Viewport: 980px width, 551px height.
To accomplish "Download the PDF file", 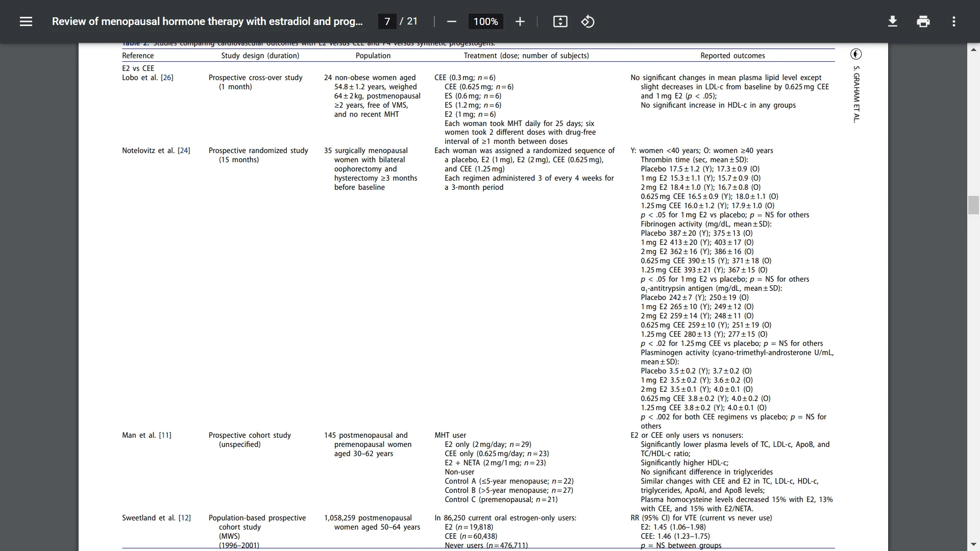I will point(892,21).
